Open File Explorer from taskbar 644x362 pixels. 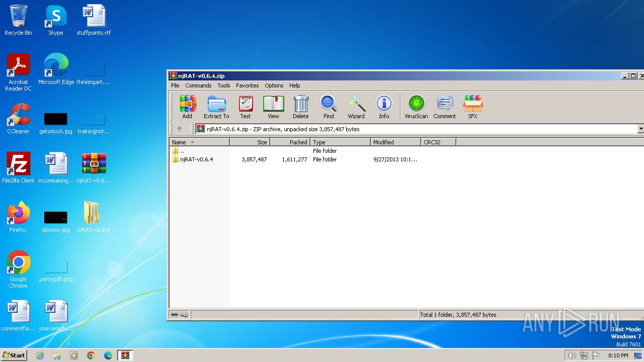(57, 355)
